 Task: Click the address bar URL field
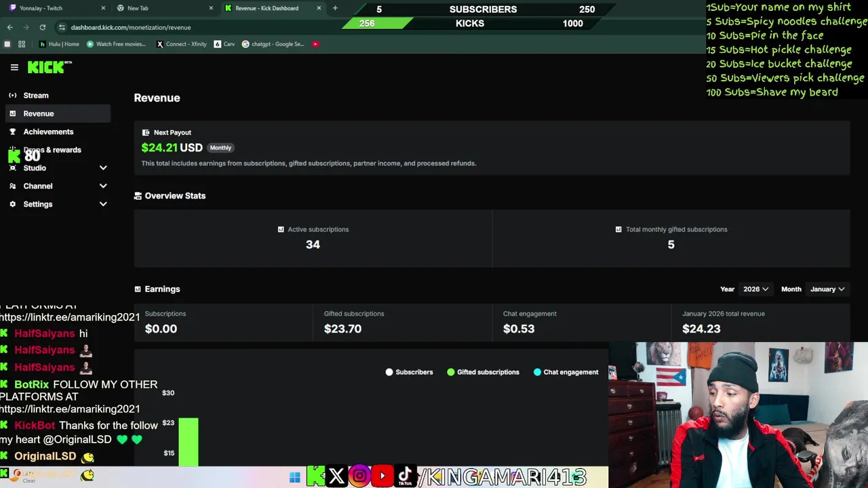tap(131, 27)
